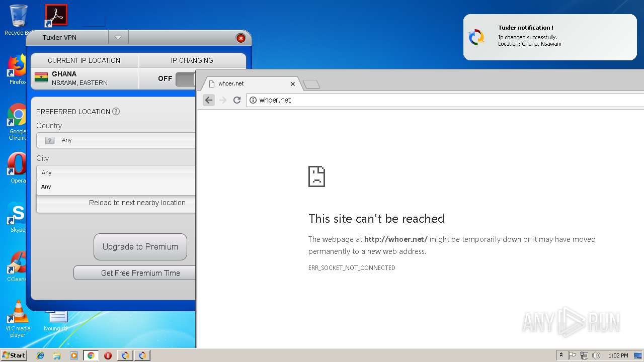Select the whoer.net browser tab

point(250,84)
